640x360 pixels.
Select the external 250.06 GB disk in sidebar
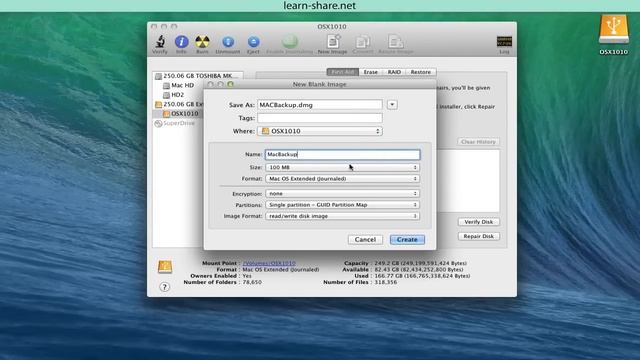pyautogui.click(x=179, y=104)
